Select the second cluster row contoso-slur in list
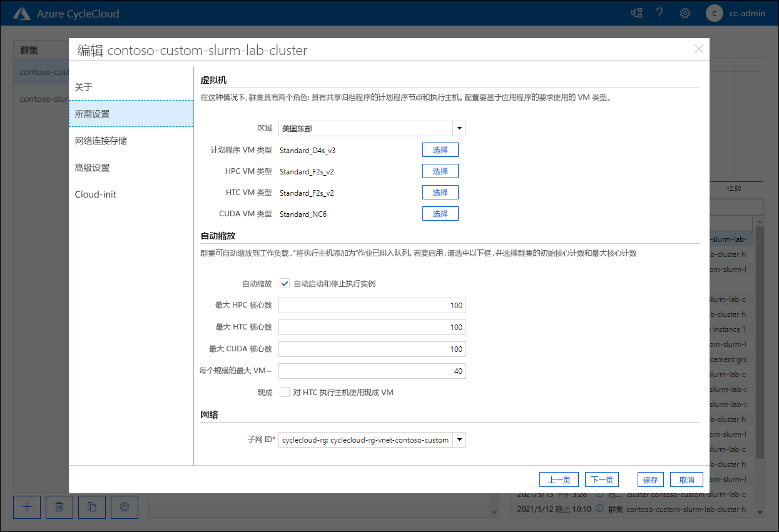This screenshot has height=532, width=779. (x=41, y=99)
